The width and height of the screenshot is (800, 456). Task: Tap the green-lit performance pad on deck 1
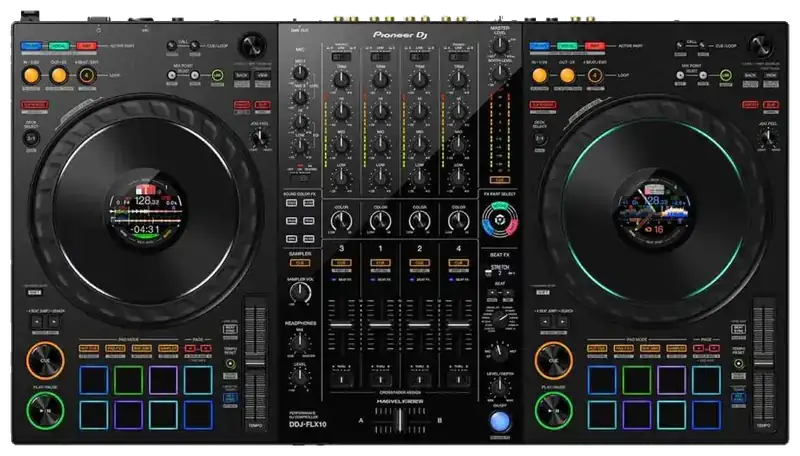coord(129,379)
